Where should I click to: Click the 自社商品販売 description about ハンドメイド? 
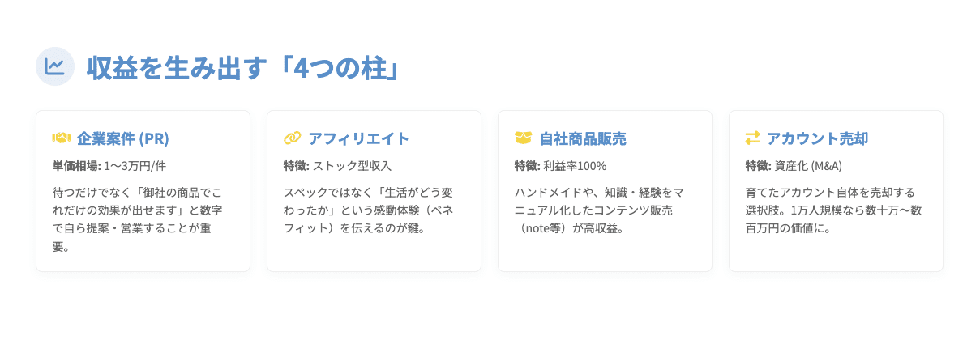pyautogui.click(x=599, y=210)
